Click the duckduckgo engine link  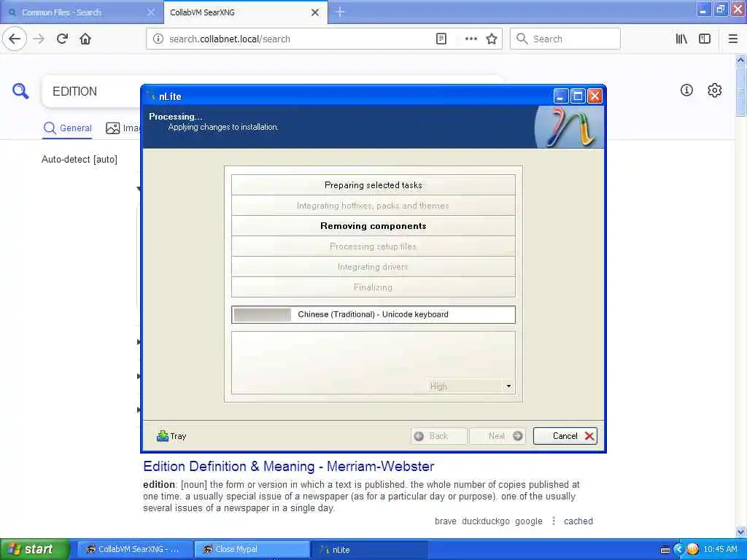coord(485,521)
